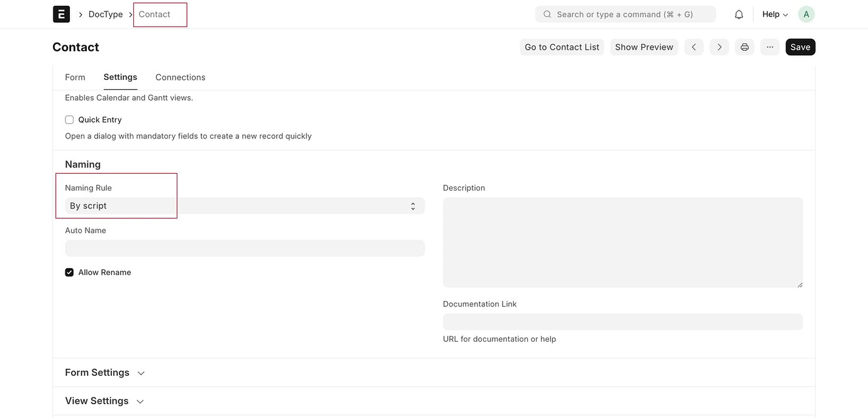Open the Naming Rule dropdown
Screen dimensions: 868x418
pyautogui.click(x=245, y=205)
